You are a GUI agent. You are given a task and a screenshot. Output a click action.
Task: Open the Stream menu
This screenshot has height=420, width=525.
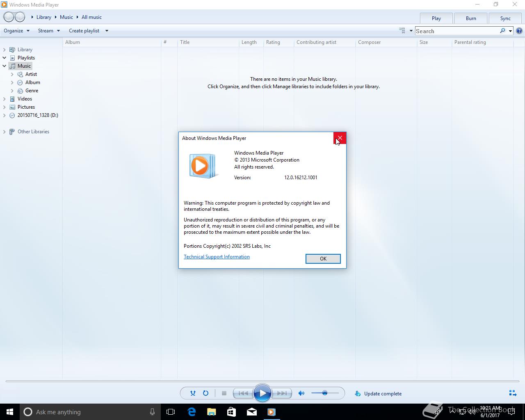click(x=49, y=31)
